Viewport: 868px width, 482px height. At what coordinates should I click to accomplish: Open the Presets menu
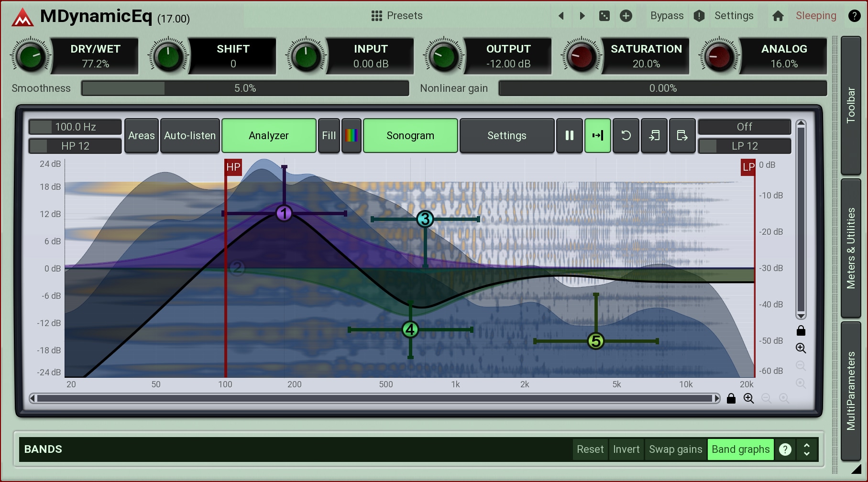pyautogui.click(x=397, y=16)
